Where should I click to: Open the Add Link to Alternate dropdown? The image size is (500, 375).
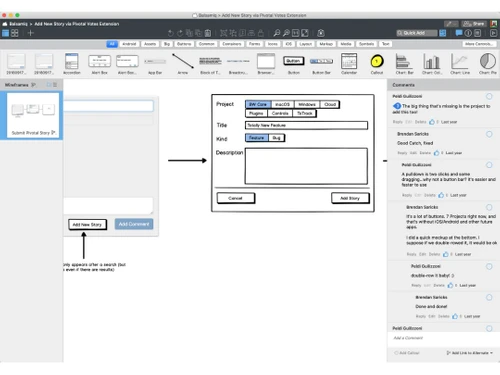[469, 353]
